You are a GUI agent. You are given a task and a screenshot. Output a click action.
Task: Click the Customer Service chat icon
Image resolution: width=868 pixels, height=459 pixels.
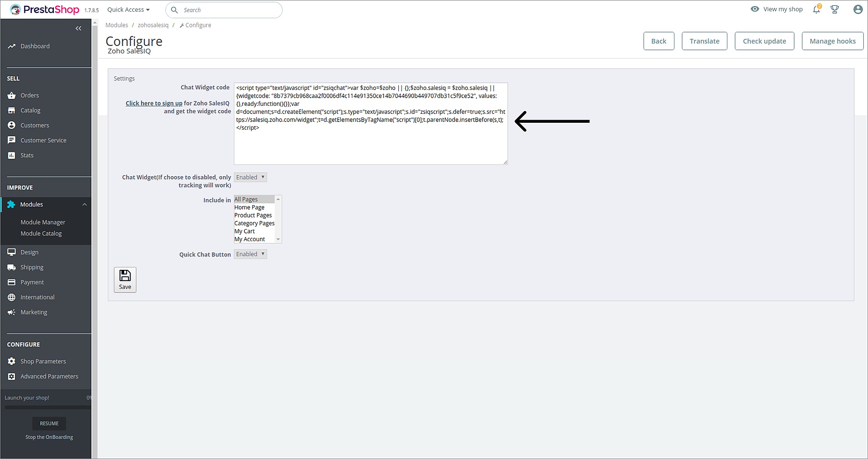(x=12, y=140)
